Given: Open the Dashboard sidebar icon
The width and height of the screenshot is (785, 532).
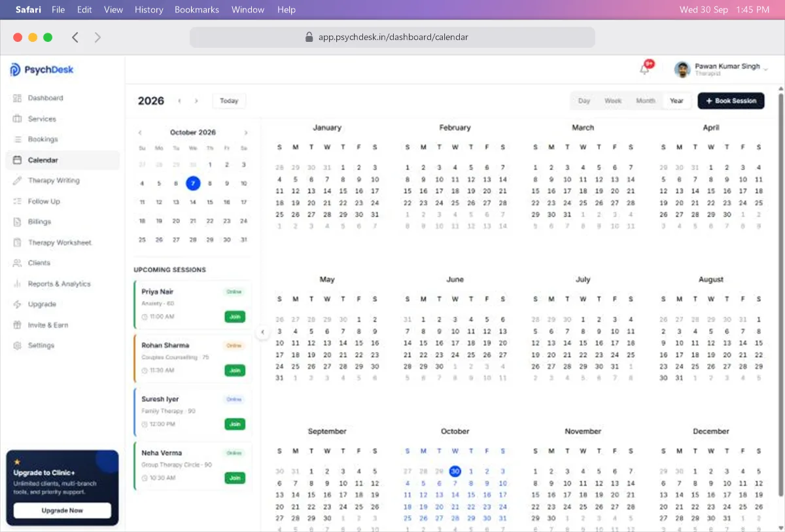Looking at the screenshot, I should [17, 98].
